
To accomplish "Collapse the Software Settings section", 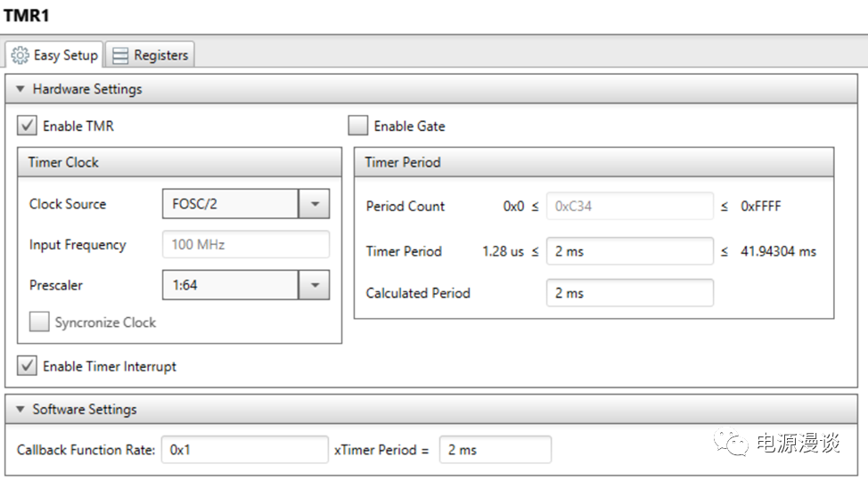I will [x=20, y=410].
